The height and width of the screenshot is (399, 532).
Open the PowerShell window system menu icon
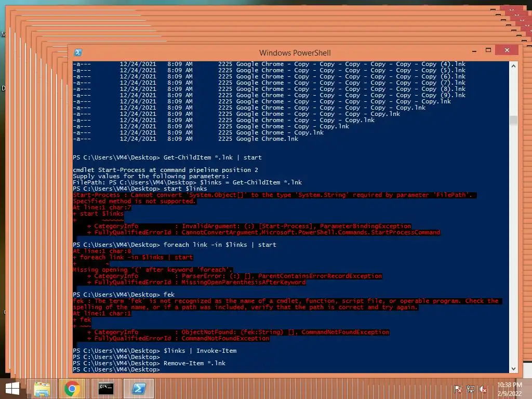[x=78, y=52]
